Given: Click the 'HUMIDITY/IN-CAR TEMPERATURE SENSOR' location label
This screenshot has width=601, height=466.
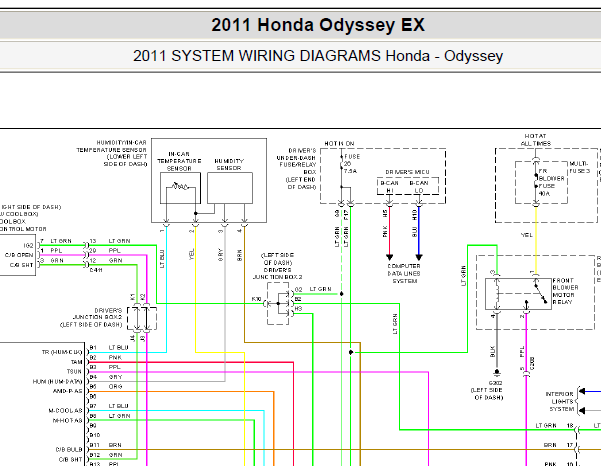Looking at the screenshot, I should tap(112, 153).
